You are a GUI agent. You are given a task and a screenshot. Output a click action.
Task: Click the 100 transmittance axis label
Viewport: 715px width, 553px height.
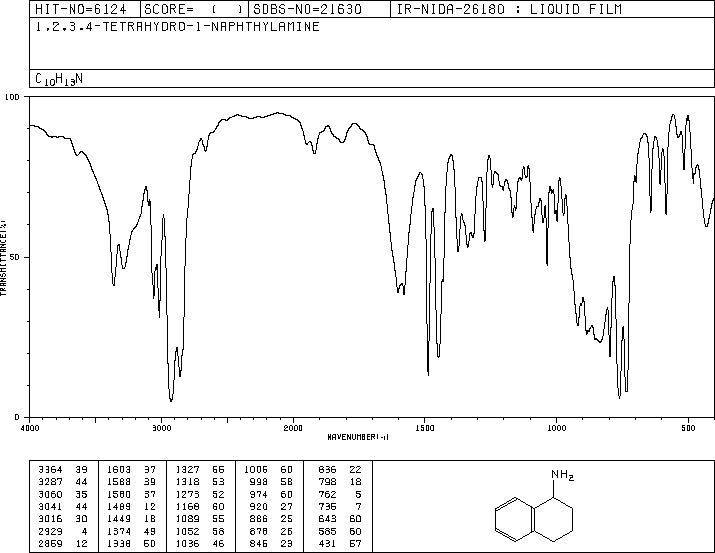(x=12, y=97)
